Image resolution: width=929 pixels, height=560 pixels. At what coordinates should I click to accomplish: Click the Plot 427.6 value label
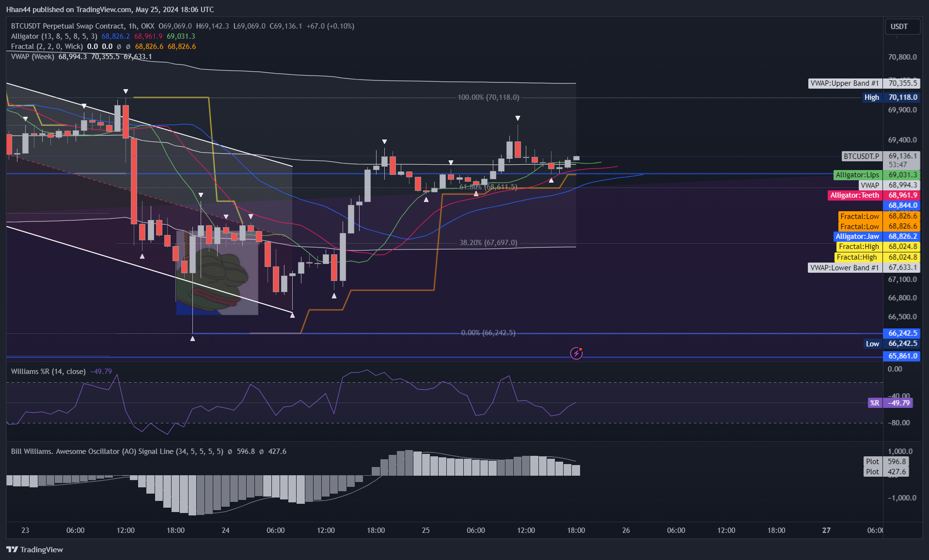coord(886,472)
